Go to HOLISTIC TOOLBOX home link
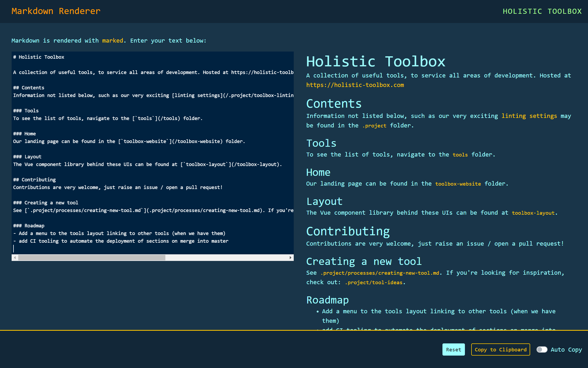This screenshot has width=588, height=368. point(542,11)
